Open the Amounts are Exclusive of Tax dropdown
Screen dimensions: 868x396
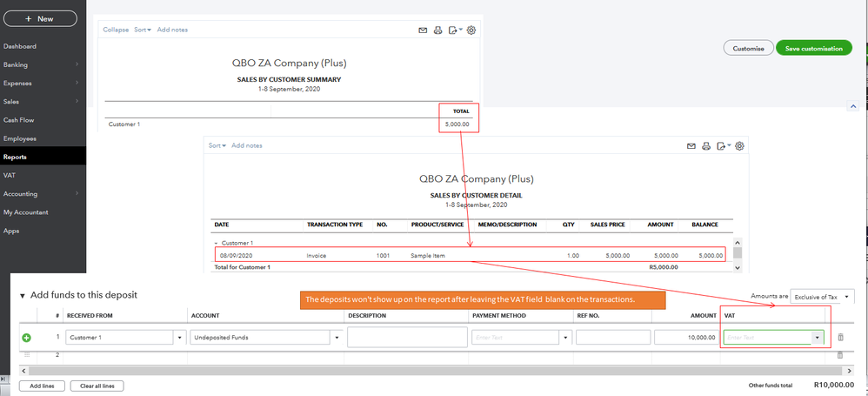pyautogui.click(x=822, y=297)
